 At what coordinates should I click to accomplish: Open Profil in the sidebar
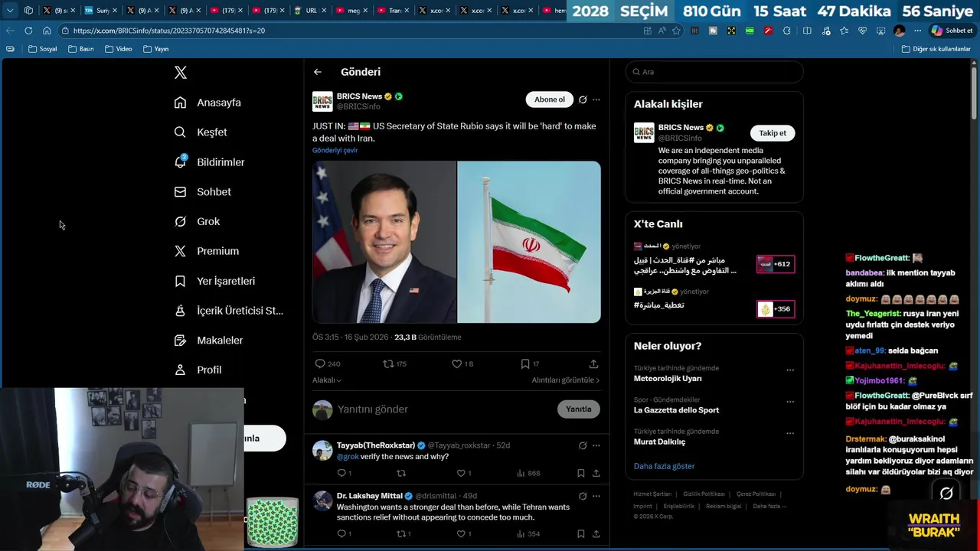[198, 370]
